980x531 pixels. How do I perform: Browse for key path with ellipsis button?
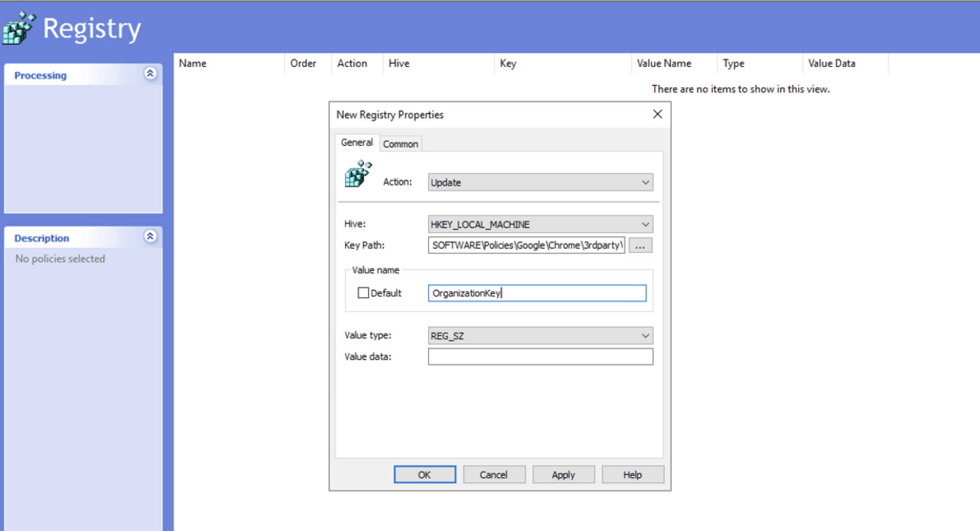640,246
